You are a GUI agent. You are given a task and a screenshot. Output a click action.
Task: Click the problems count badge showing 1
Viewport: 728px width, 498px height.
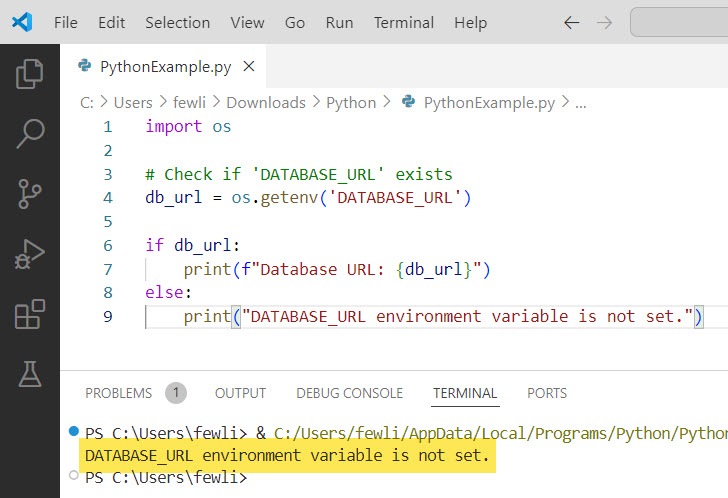(176, 393)
